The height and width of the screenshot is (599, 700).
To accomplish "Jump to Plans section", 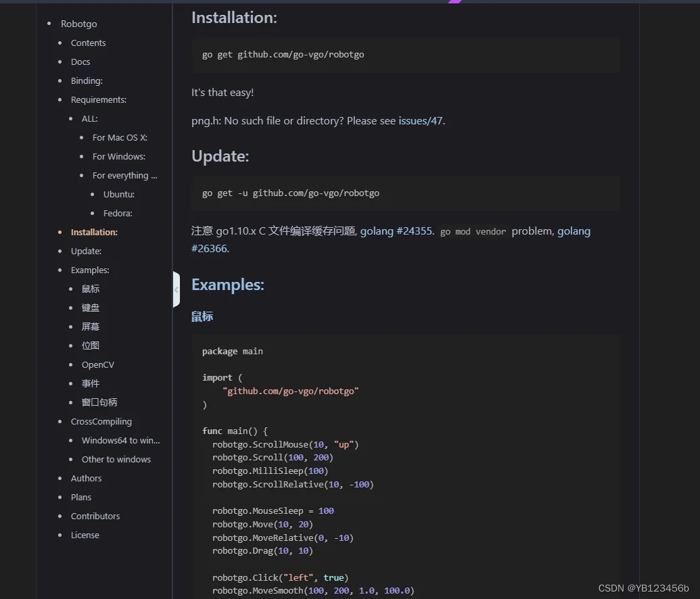I will pyautogui.click(x=80, y=497).
